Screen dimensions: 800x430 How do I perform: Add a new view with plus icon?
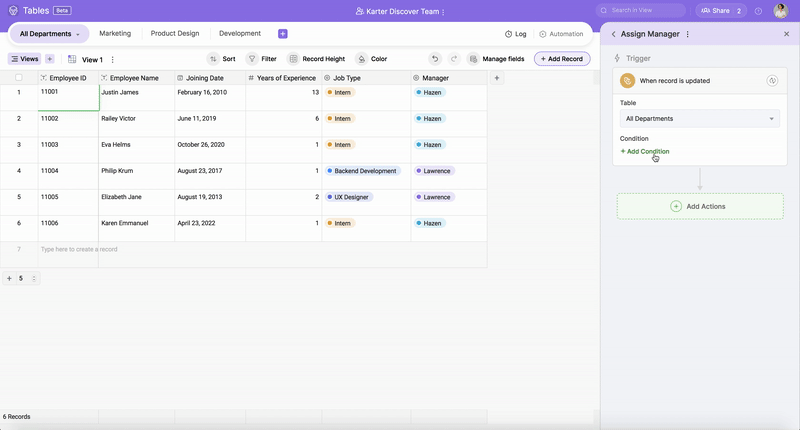(x=49, y=59)
